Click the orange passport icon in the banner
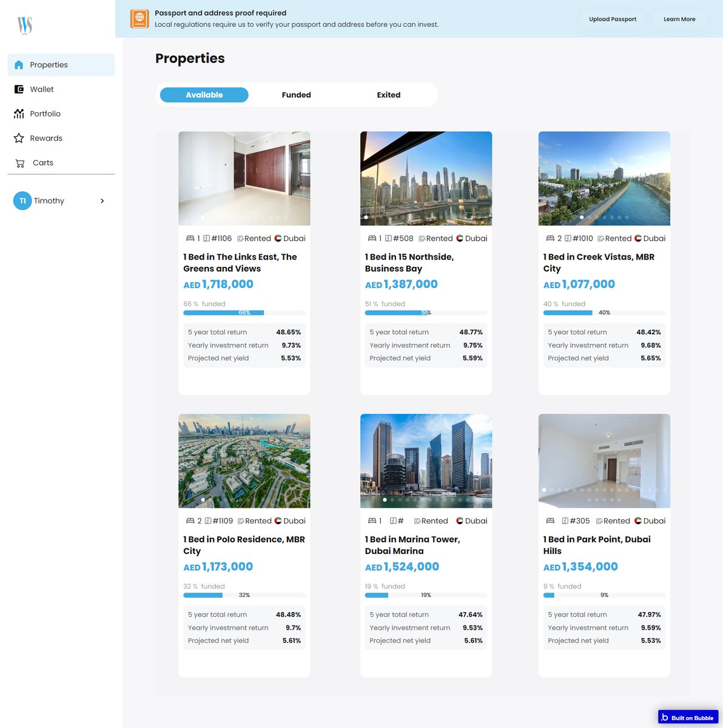Viewport: 723px width, 728px height. (x=140, y=19)
